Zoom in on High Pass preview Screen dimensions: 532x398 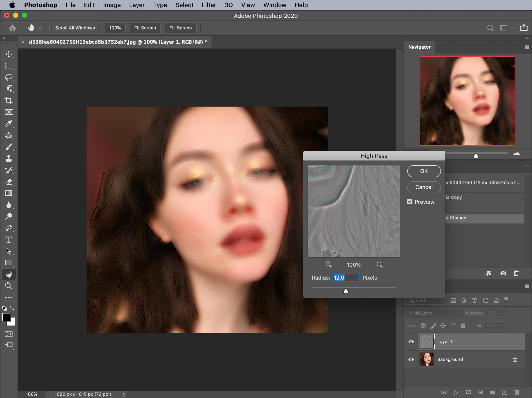click(379, 265)
